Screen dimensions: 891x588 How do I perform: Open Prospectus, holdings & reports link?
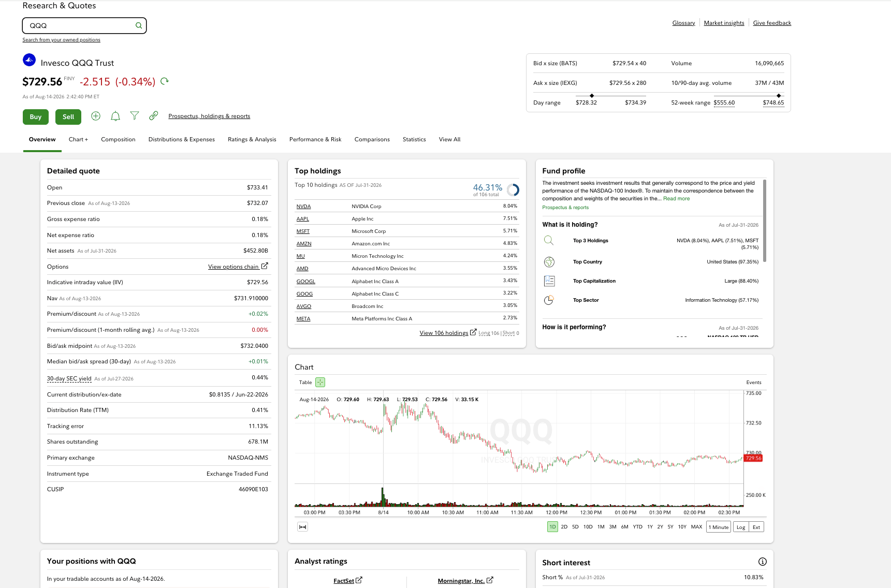(x=209, y=116)
